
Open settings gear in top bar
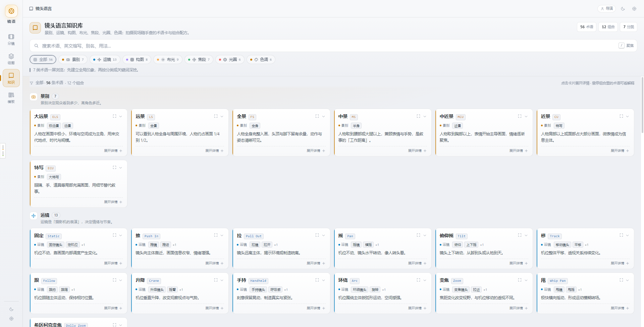tap(634, 9)
